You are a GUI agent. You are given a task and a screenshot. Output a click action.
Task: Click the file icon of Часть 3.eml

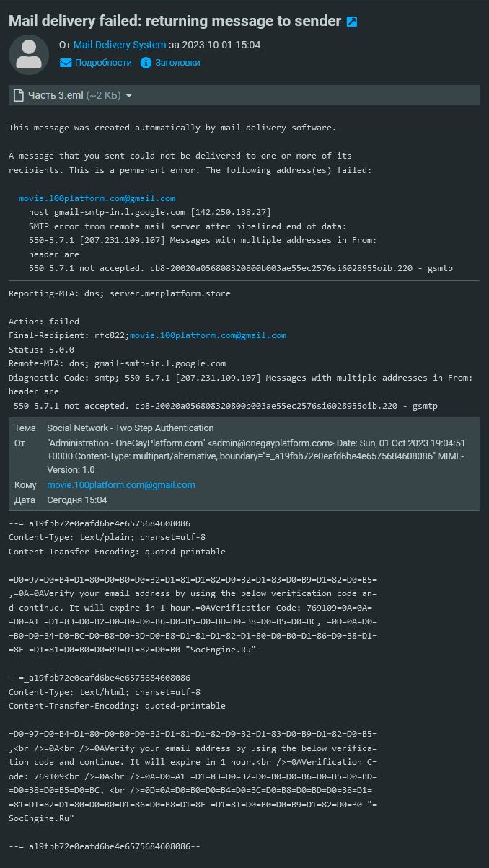click(x=19, y=95)
